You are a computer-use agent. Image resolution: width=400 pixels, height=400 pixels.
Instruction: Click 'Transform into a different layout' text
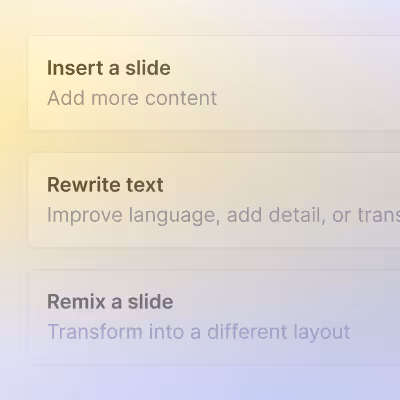pos(199,332)
